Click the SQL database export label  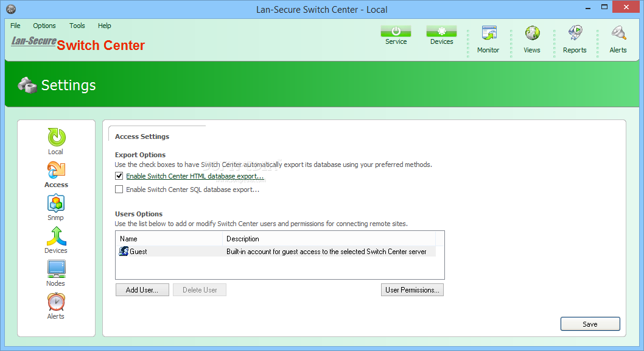pyautogui.click(x=192, y=190)
